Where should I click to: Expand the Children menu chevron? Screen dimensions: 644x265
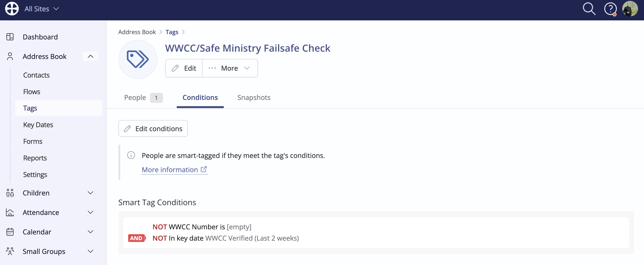pos(90,193)
